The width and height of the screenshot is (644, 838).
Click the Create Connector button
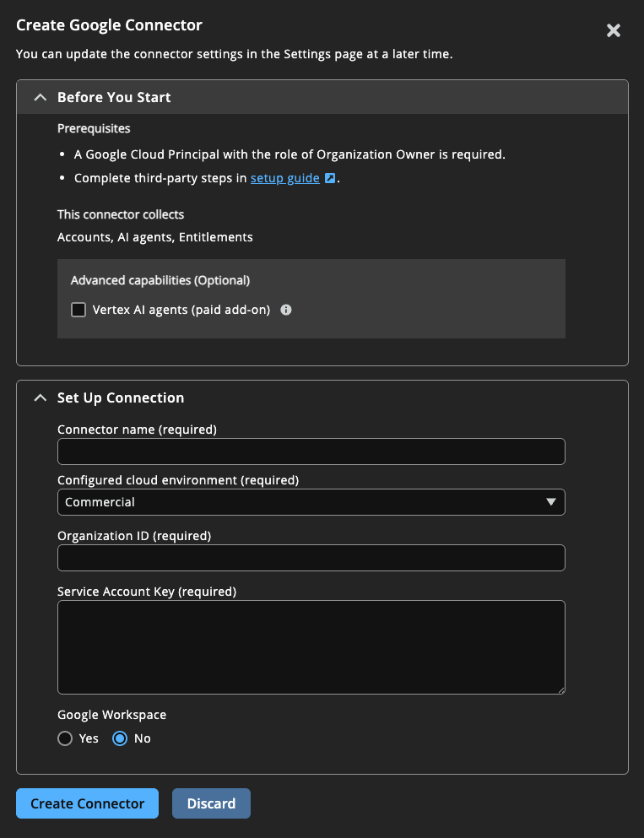pyautogui.click(x=86, y=803)
